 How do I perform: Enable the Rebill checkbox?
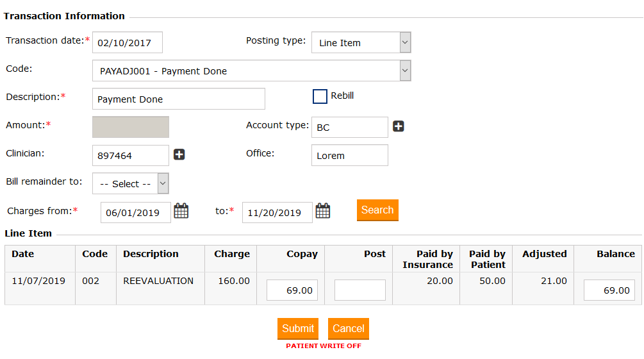[320, 96]
